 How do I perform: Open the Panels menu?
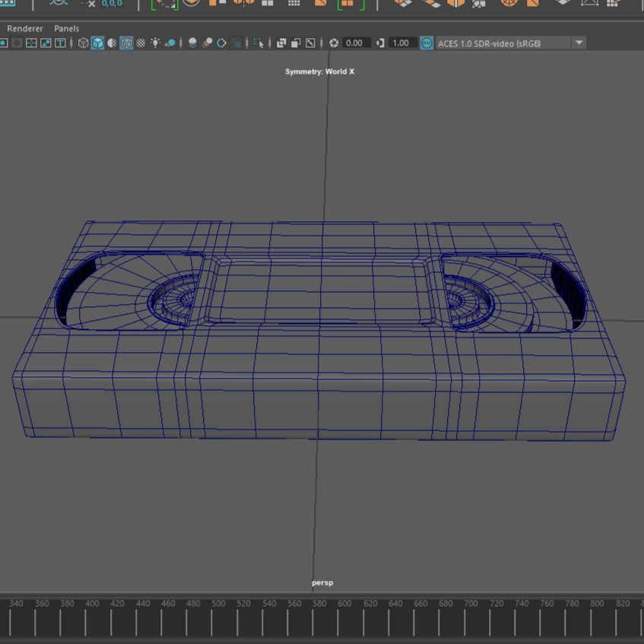click(x=66, y=28)
